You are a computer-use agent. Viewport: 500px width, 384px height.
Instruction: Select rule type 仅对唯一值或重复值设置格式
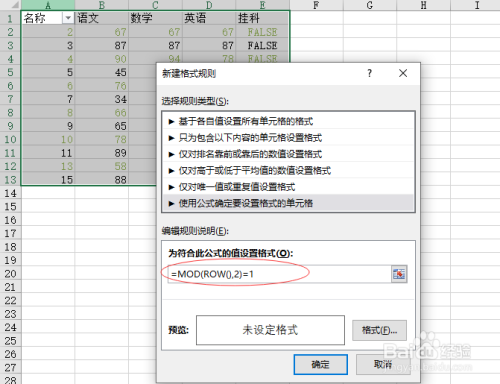pyautogui.click(x=288, y=187)
